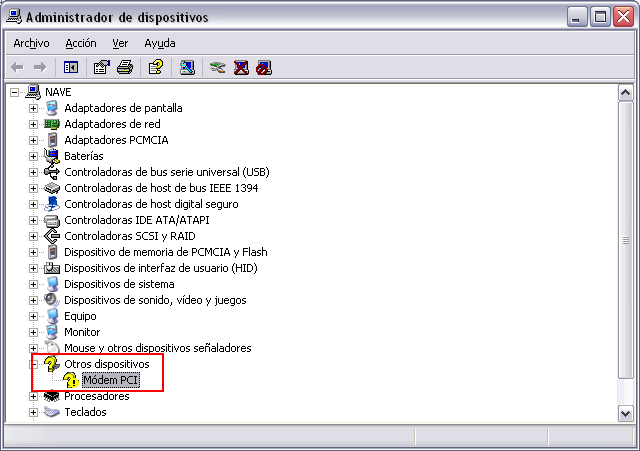Image resolution: width=640 pixels, height=451 pixels.
Task: Click the scrollbar down arrow
Action: (x=625, y=413)
